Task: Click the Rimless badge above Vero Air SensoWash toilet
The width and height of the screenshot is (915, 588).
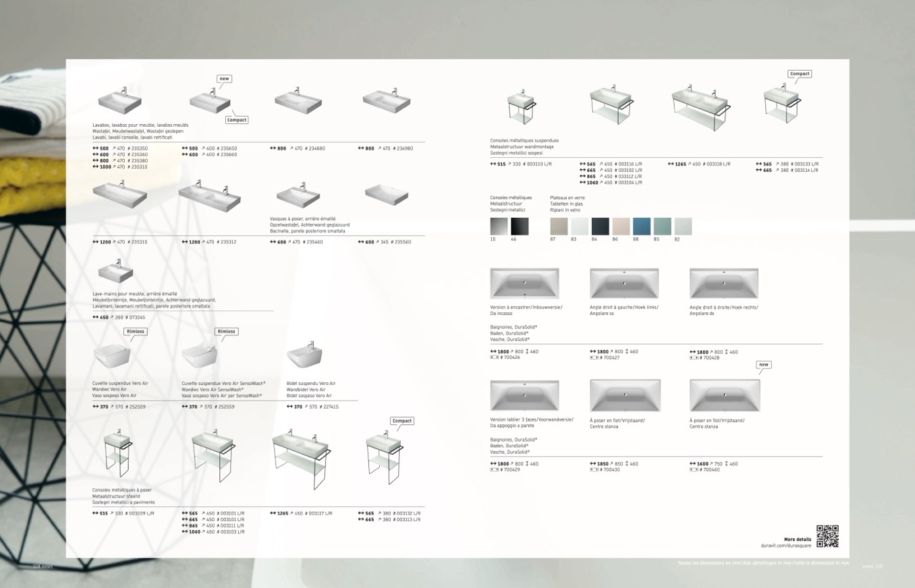Action: (x=226, y=331)
